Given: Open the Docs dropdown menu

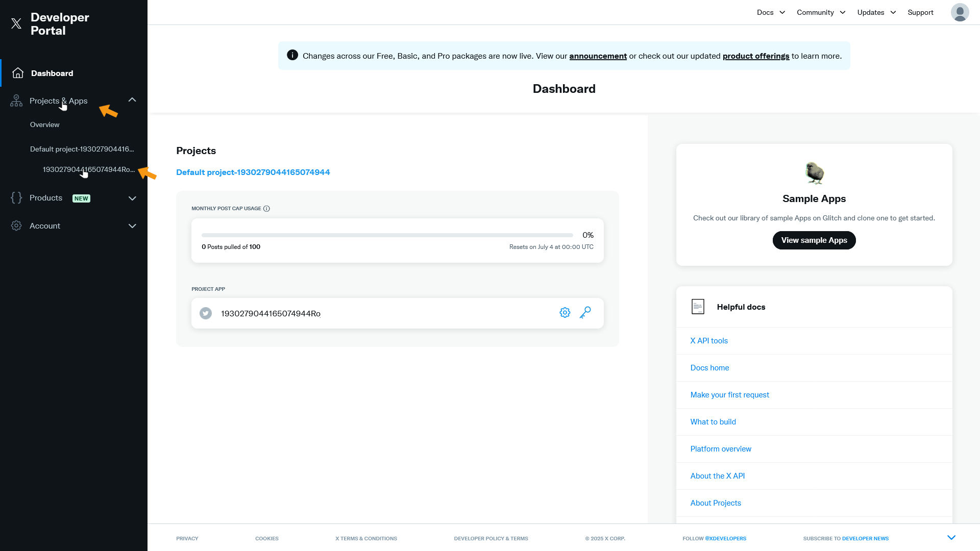Looking at the screenshot, I should 771,12.
